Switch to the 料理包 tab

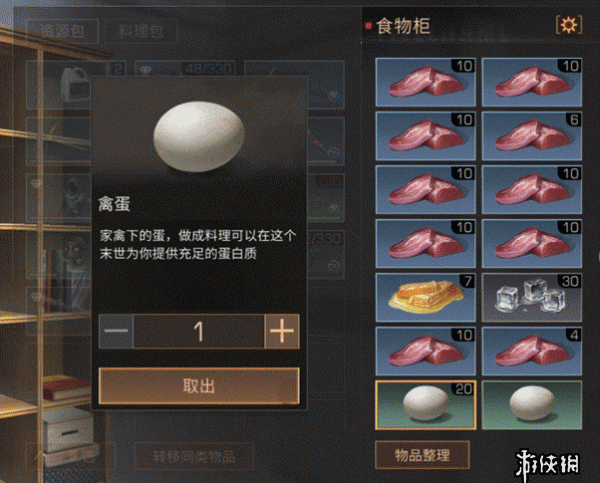141,31
